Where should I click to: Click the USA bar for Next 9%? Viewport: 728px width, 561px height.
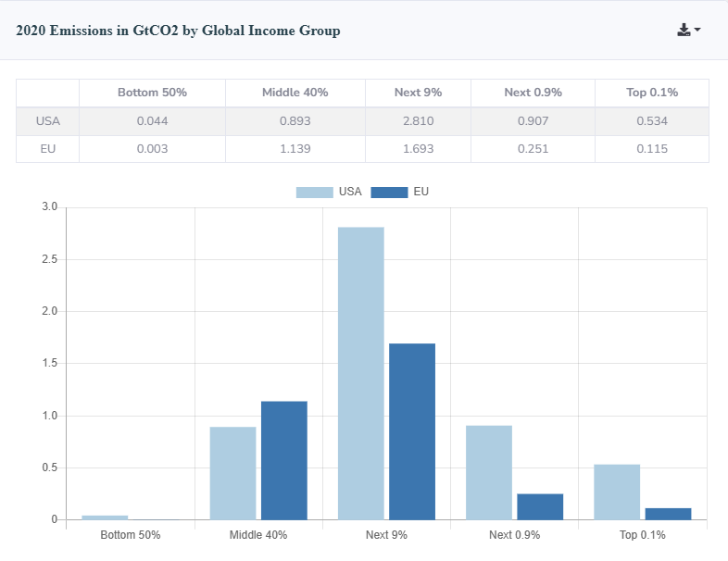tap(360, 373)
